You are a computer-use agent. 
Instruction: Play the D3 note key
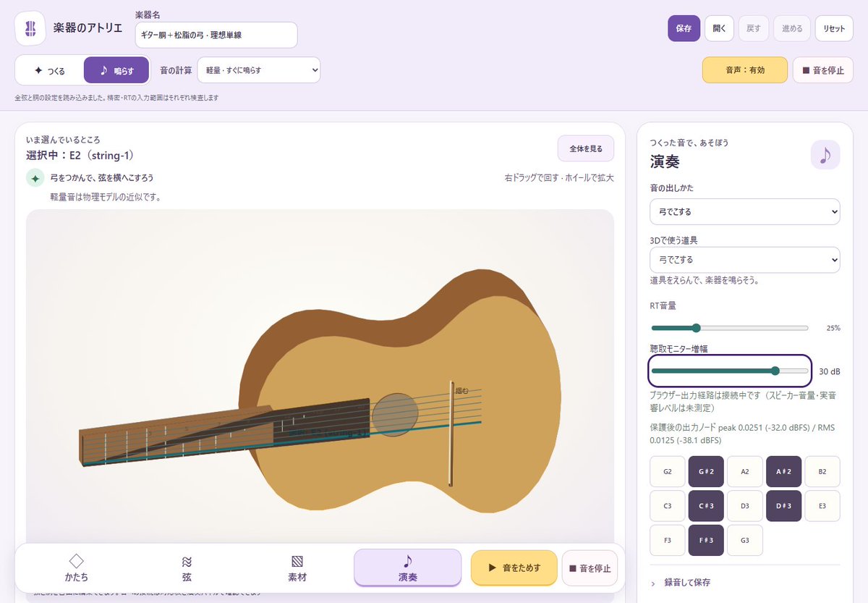(745, 506)
